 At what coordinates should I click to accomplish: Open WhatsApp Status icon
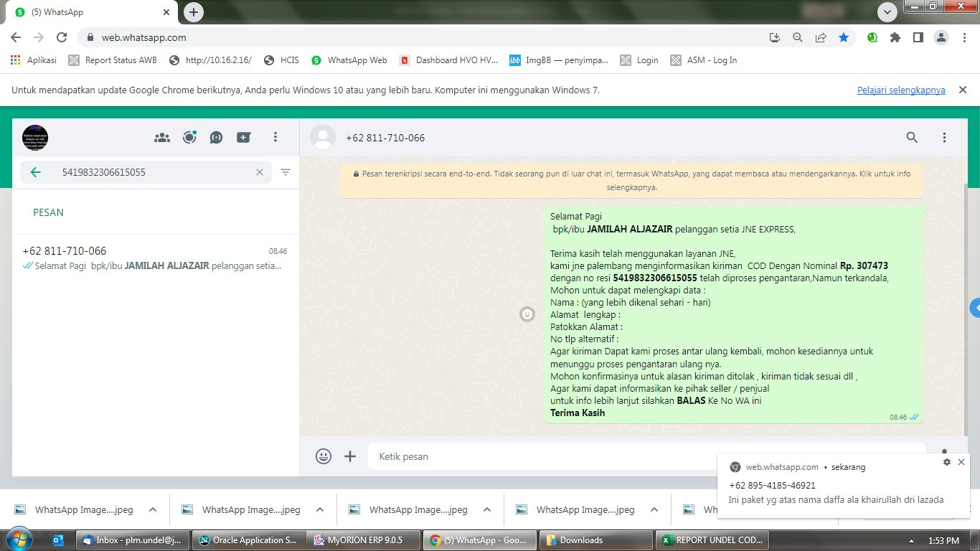point(189,138)
